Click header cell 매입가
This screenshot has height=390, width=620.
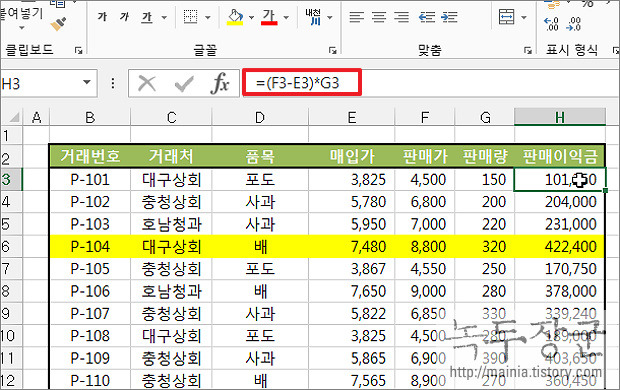(352, 156)
